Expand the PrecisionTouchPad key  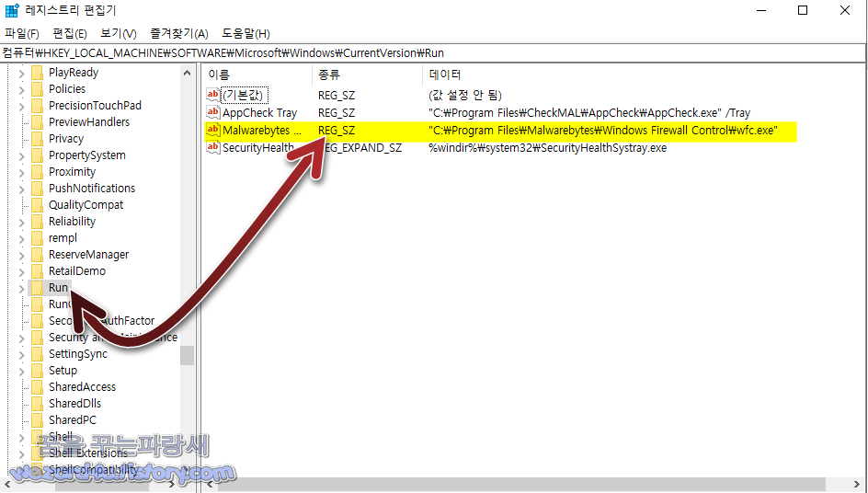(21, 107)
